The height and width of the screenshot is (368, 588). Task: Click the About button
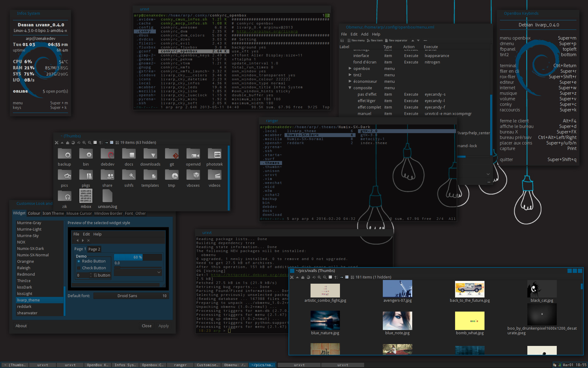[21, 326]
